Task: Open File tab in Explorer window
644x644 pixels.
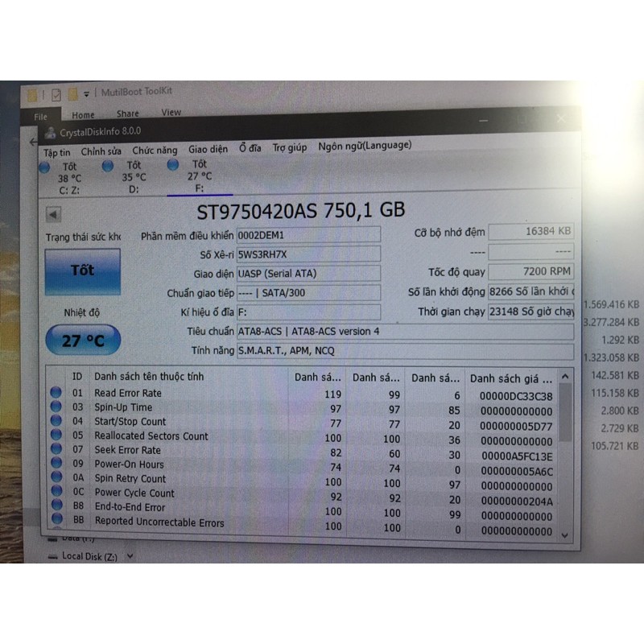Action: click(41, 117)
